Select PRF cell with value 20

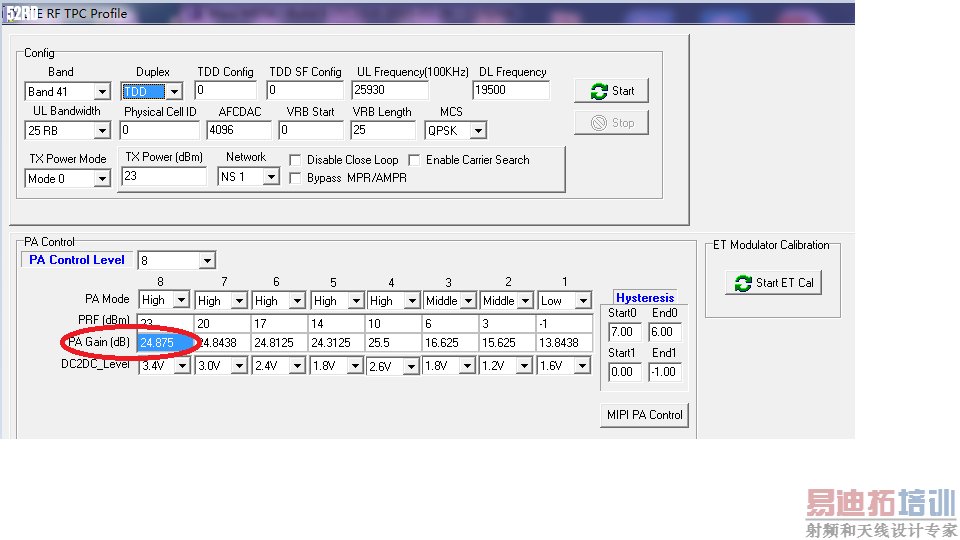223,324
